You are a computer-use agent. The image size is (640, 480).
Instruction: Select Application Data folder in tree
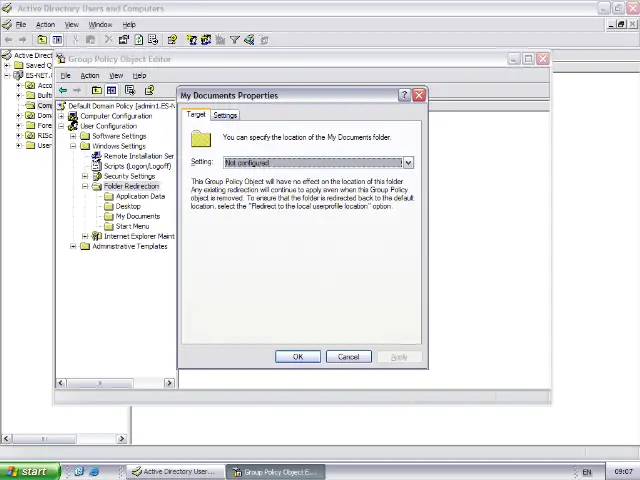pyautogui.click(x=140, y=196)
